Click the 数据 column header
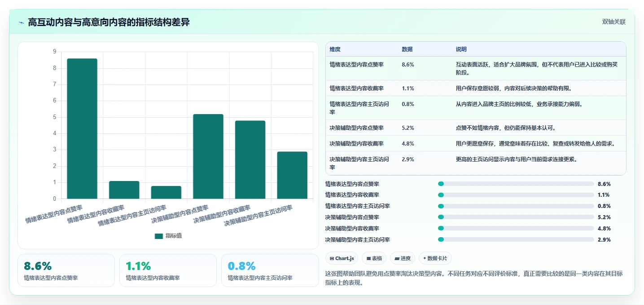The width and height of the screenshot is (644, 305). (407, 49)
